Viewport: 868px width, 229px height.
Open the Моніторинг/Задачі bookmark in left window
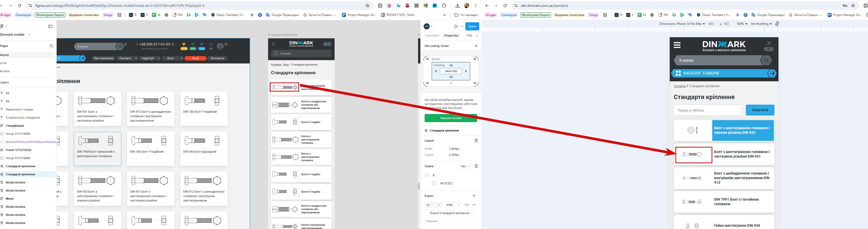pyautogui.click(x=50, y=15)
